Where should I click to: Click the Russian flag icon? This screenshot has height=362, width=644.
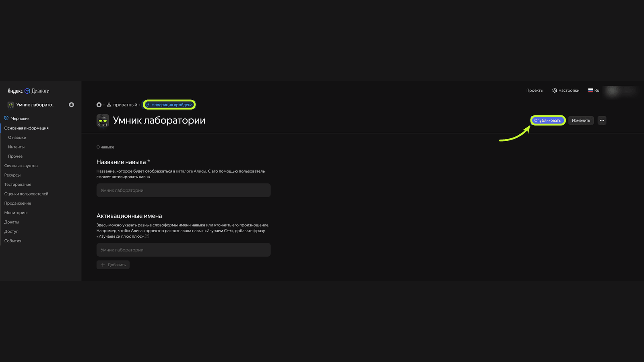[590, 90]
